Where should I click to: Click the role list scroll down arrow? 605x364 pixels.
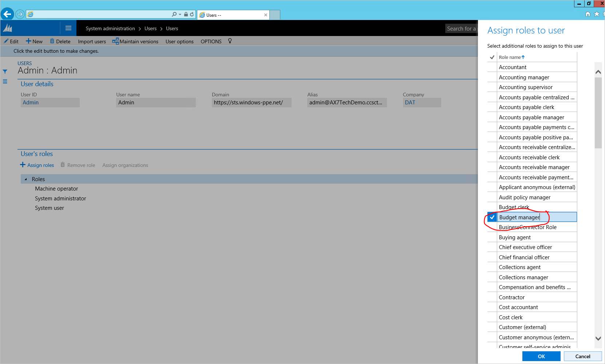point(598,338)
